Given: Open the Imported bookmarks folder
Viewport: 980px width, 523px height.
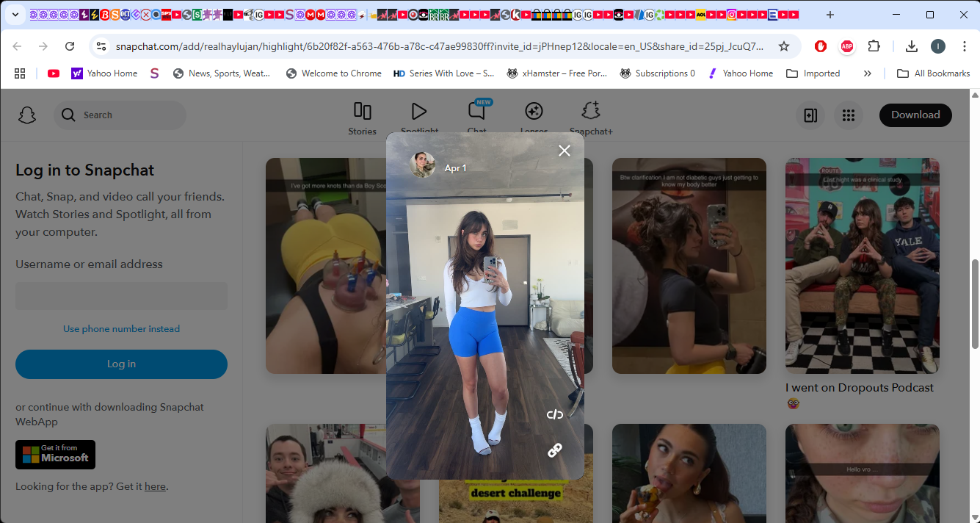Looking at the screenshot, I should [813, 73].
